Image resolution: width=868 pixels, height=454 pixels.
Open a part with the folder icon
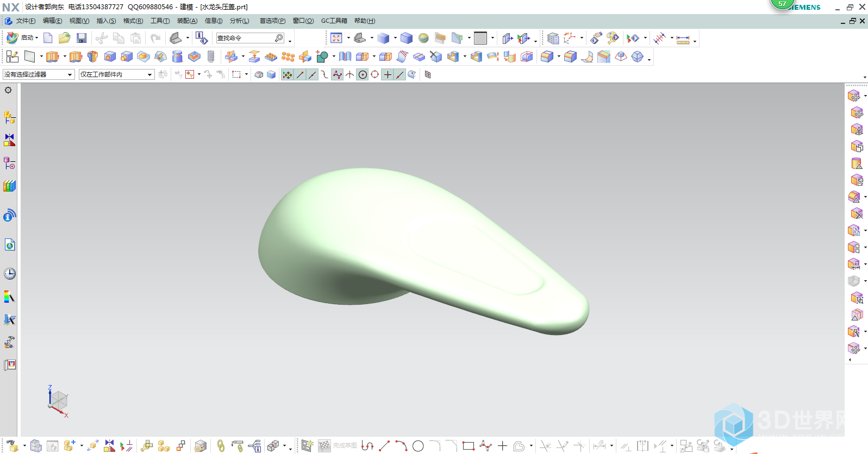(65, 38)
